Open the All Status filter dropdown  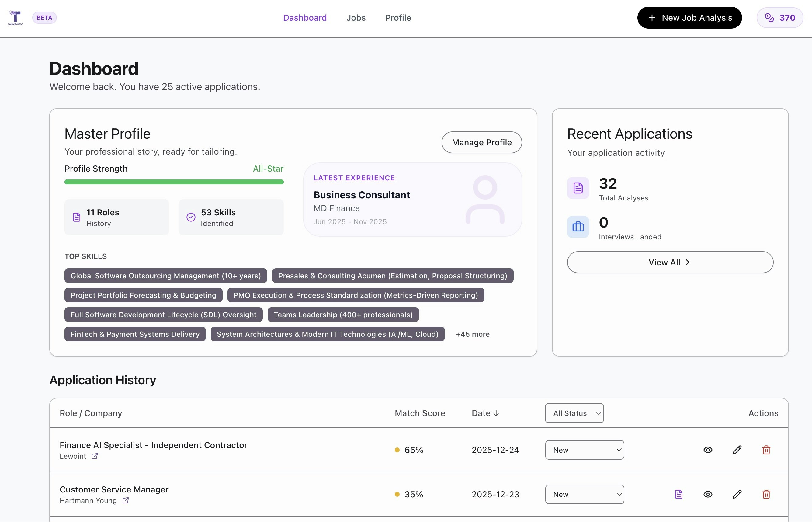pos(574,413)
